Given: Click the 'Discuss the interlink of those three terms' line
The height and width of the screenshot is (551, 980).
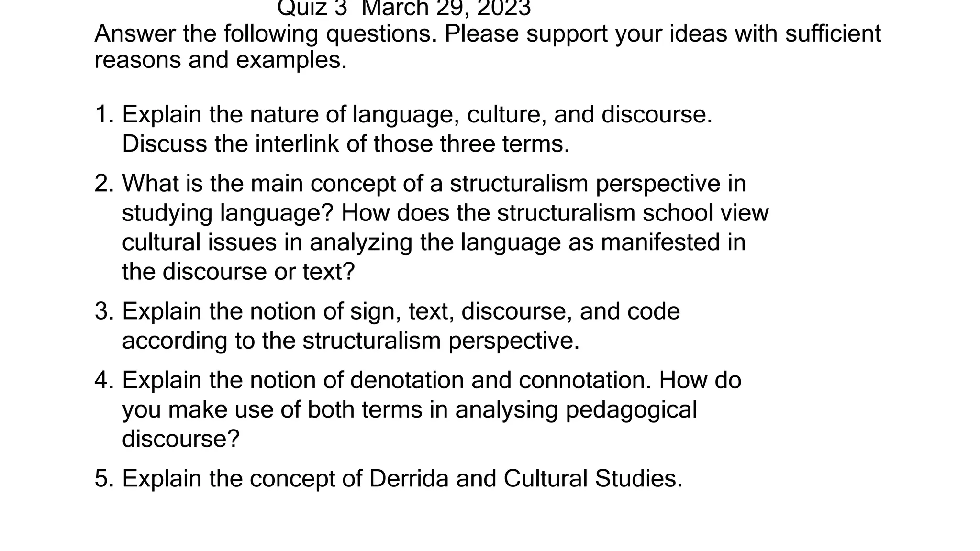Looking at the screenshot, I should click(x=346, y=144).
